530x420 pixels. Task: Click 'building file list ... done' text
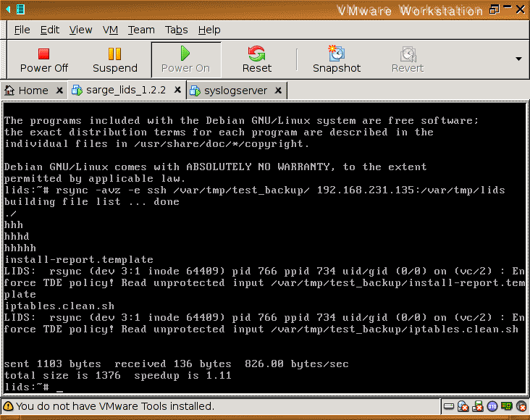point(92,201)
